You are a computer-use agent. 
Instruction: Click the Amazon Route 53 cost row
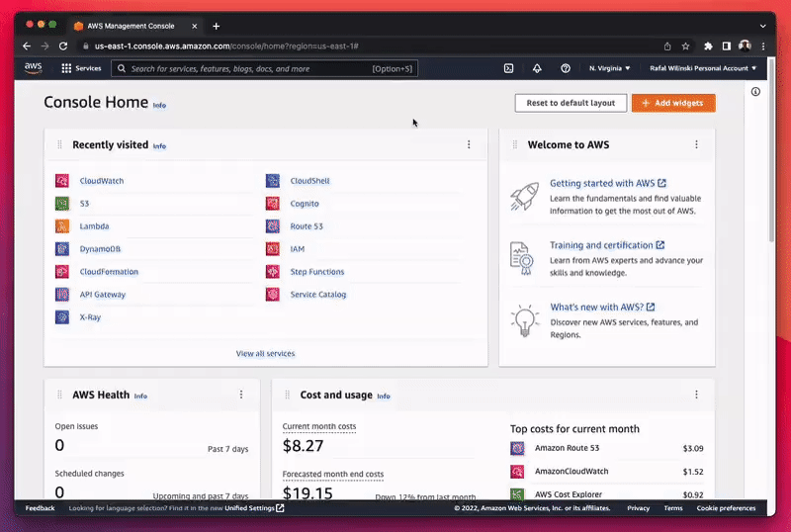tap(606, 448)
